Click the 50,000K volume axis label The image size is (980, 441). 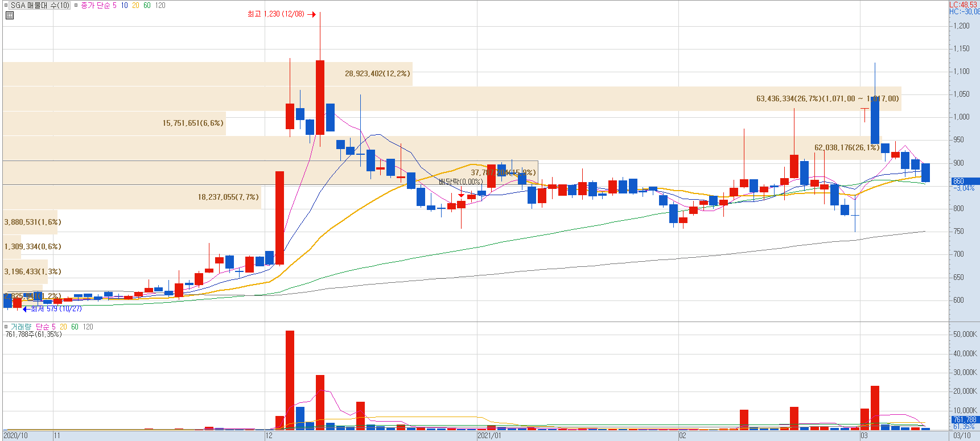tap(965, 334)
